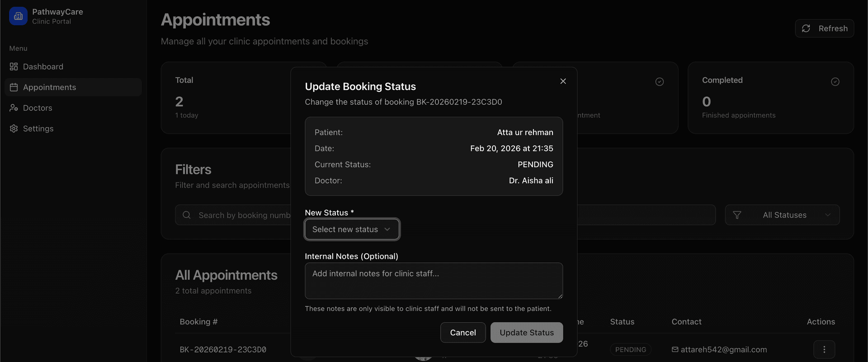Open row actions three-dot menu

click(x=824, y=349)
